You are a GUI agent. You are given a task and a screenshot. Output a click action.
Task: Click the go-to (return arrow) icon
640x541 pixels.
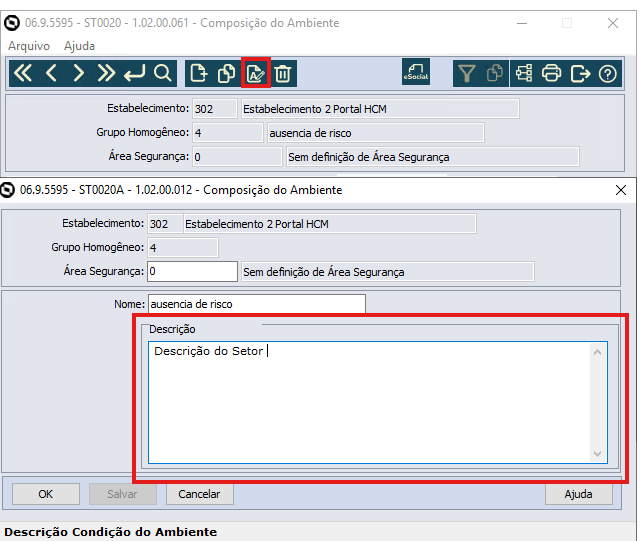point(134,73)
